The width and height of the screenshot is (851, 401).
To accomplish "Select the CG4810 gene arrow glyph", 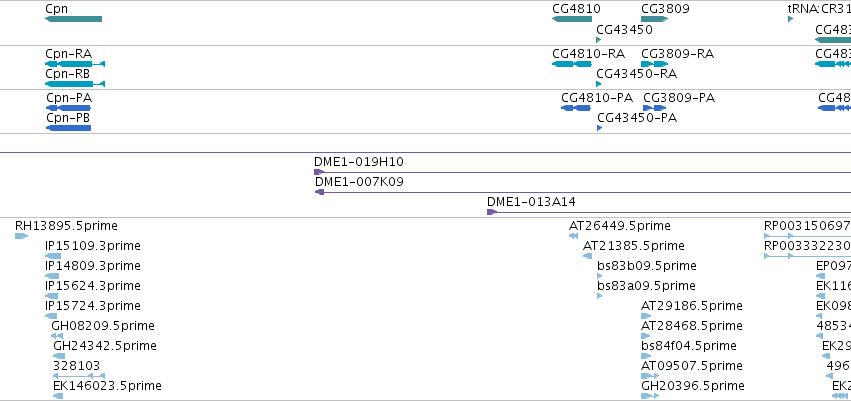I will pos(572,19).
